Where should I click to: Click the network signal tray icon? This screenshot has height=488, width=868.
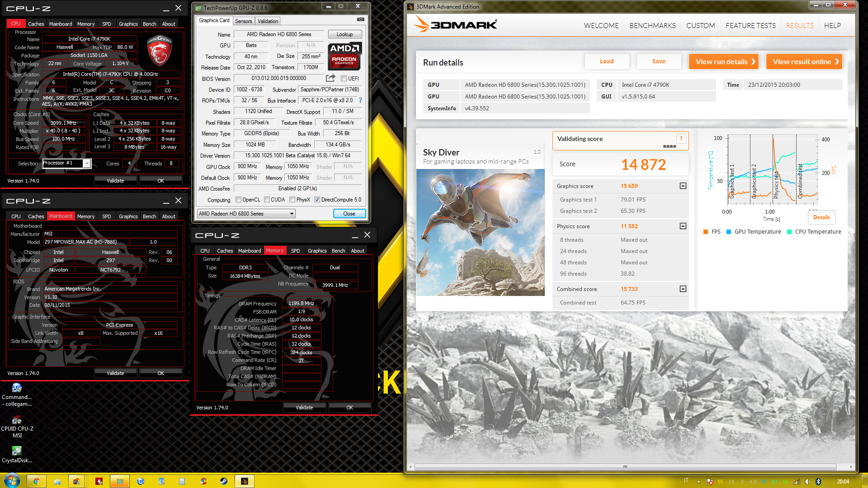coord(797,482)
